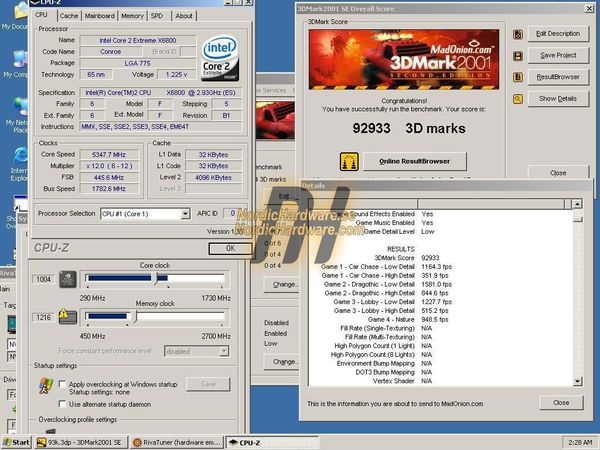Switch to the Cache tab in CPU-Z

[69, 16]
